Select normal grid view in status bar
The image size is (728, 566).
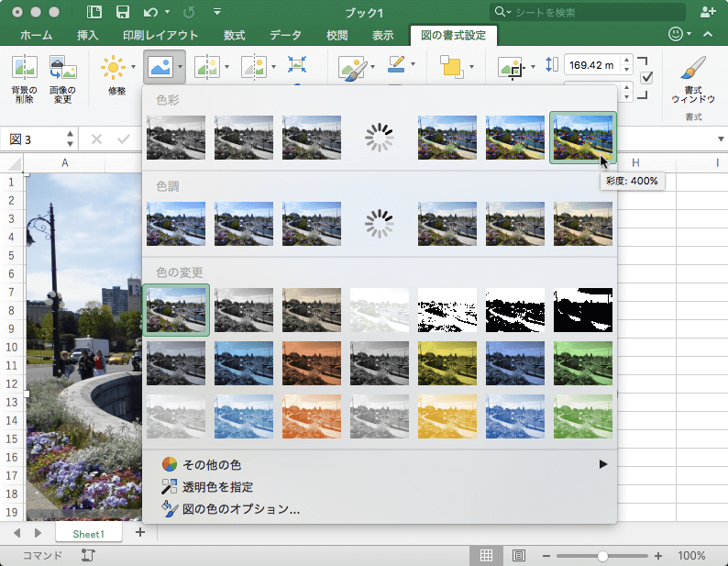point(487,556)
